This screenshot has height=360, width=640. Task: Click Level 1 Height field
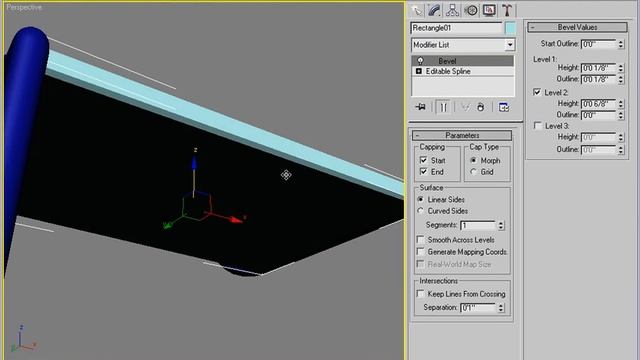(598, 68)
